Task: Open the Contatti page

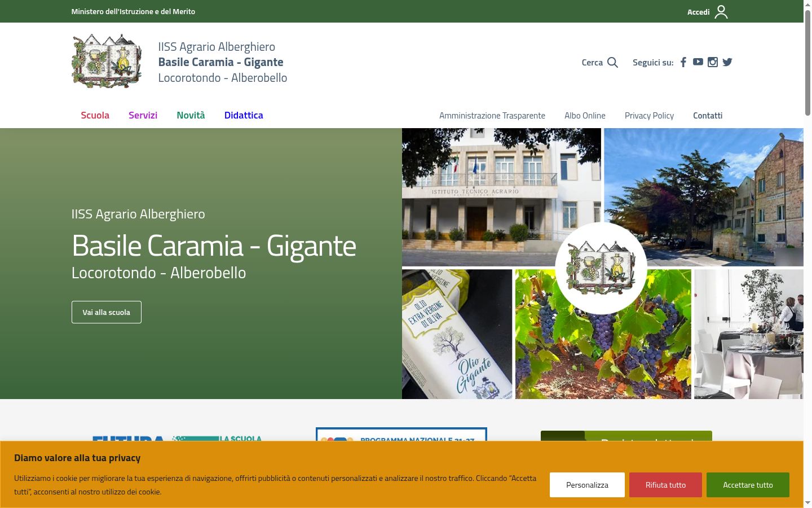Action: pos(708,116)
